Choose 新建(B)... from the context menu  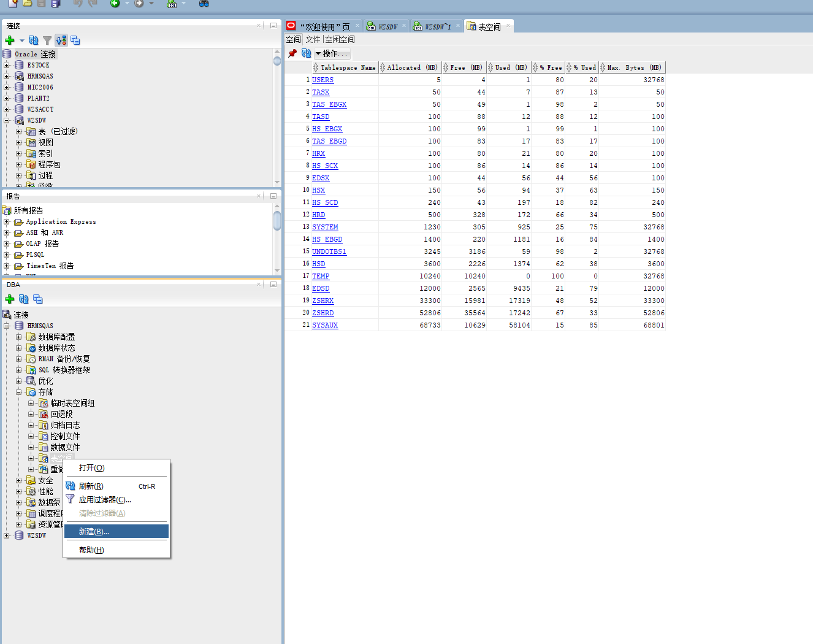pyautogui.click(x=94, y=532)
